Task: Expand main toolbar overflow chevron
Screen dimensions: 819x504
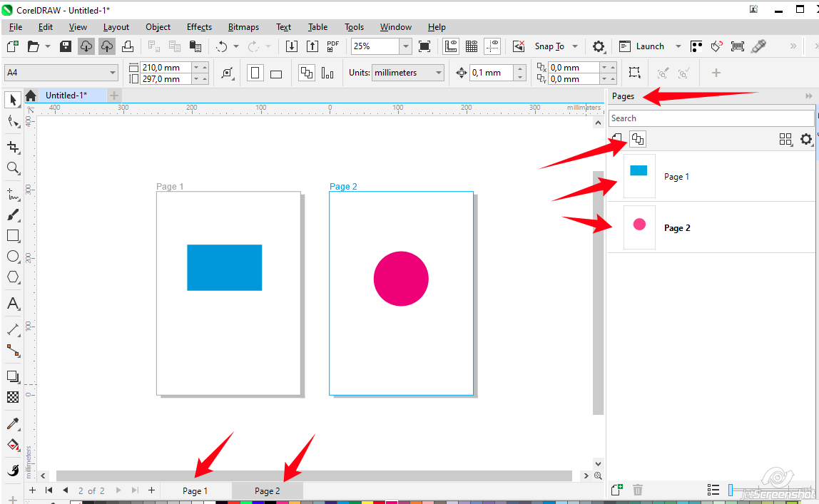Action: 793,46
